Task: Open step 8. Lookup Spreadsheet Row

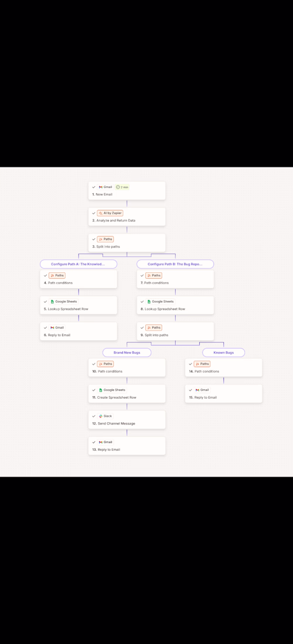Action: [x=175, y=305]
